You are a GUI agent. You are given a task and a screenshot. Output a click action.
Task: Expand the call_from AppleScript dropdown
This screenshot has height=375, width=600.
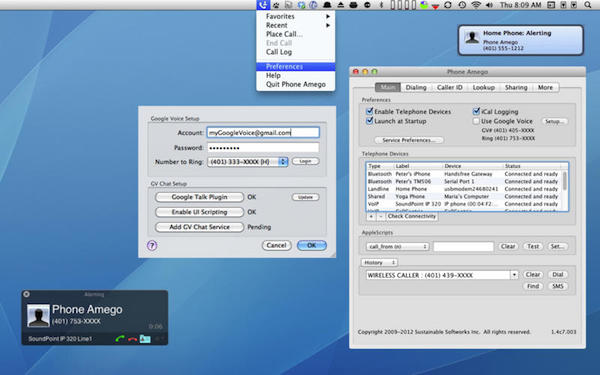coord(398,246)
